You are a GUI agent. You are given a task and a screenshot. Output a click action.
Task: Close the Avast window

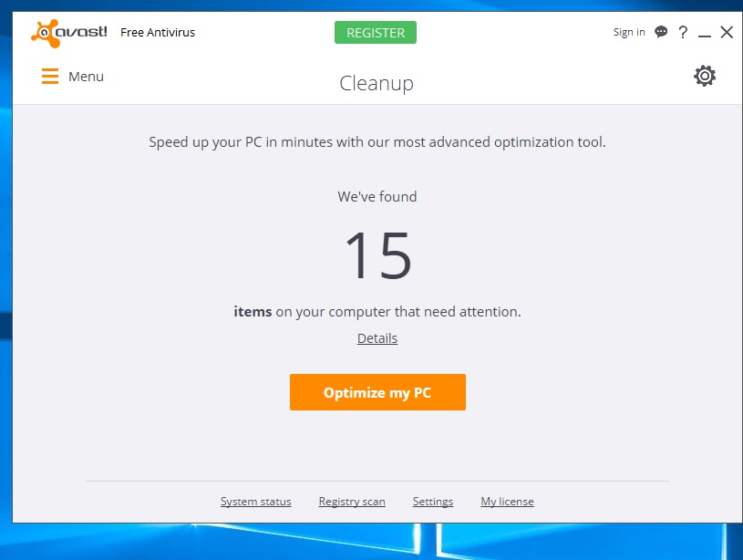pos(727,32)
